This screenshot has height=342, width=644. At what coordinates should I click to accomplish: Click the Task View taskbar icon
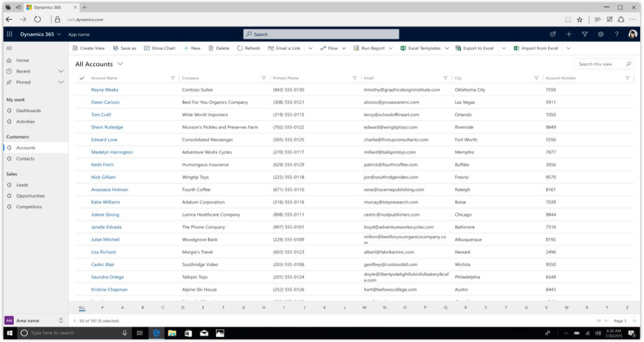click(x=140, y=333)
